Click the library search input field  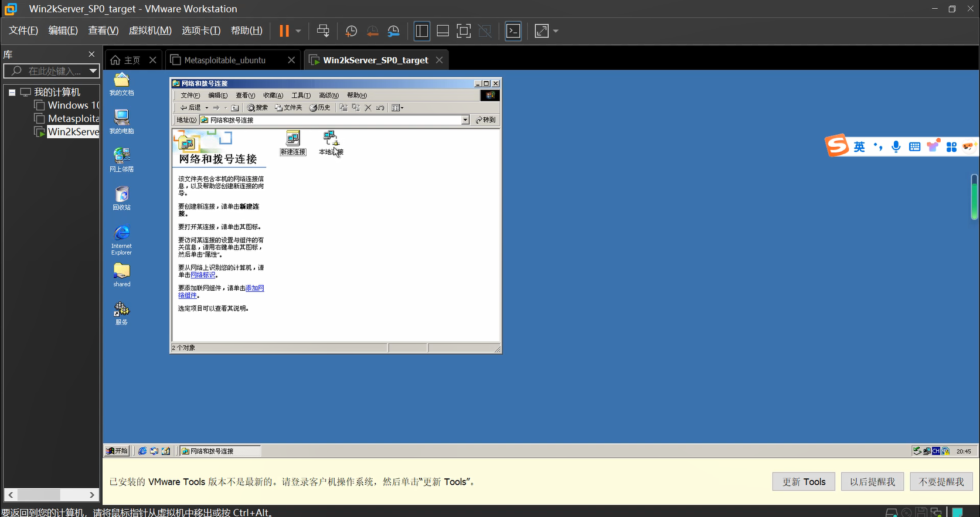coord(47,71)
